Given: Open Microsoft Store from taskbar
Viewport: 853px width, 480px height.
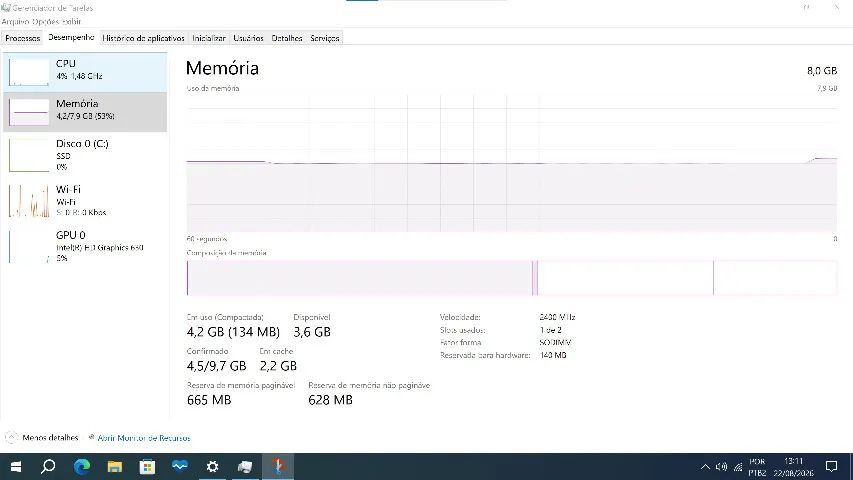Looking at the screenshot, I should (x=147, y=466).
